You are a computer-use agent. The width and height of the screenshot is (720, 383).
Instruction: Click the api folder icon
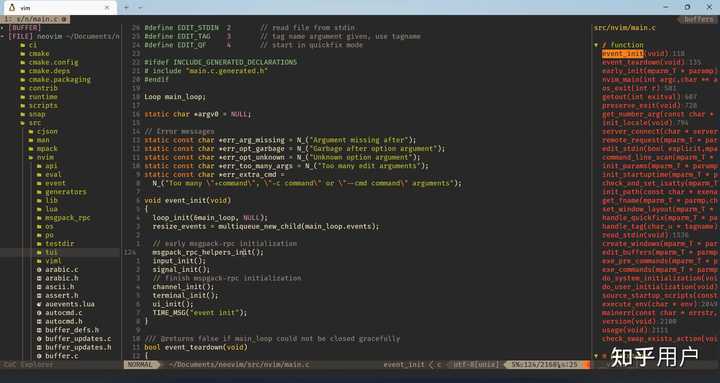(x=39, y=166)
